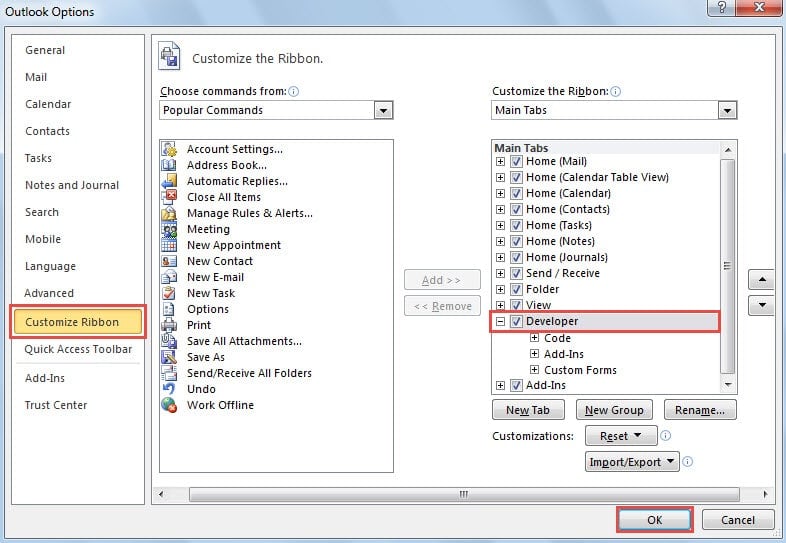Uncheck the Developer tab checkbox

pos(516,322)
